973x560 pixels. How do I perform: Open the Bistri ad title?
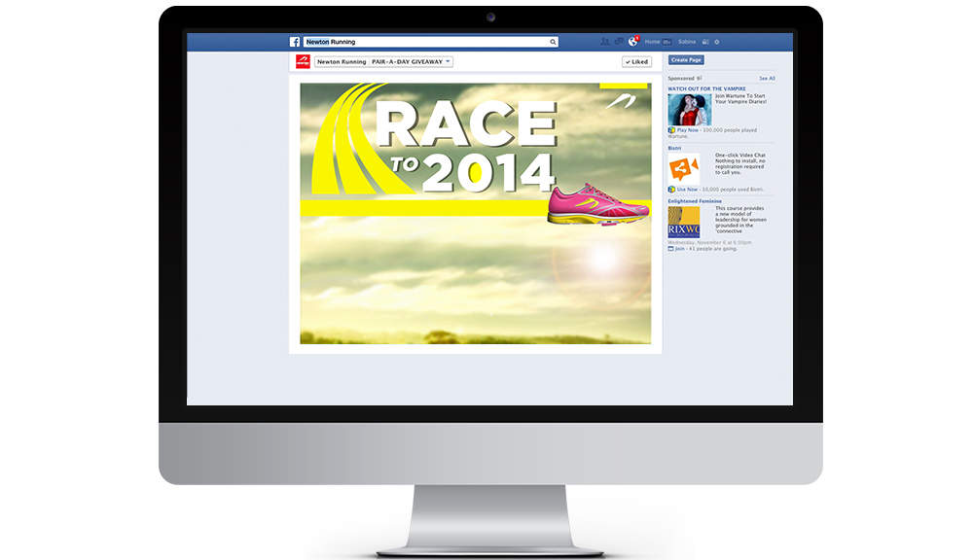674,148
